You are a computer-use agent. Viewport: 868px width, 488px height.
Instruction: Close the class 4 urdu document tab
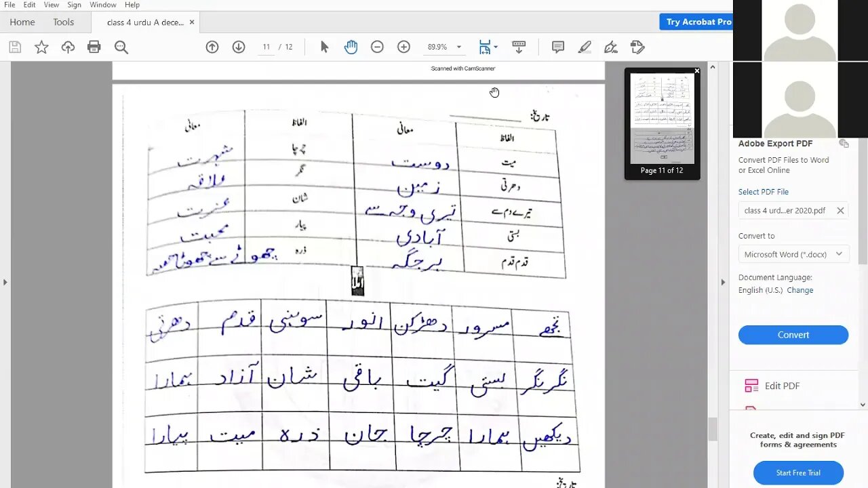pyautogui.click(x=192, y=22)
